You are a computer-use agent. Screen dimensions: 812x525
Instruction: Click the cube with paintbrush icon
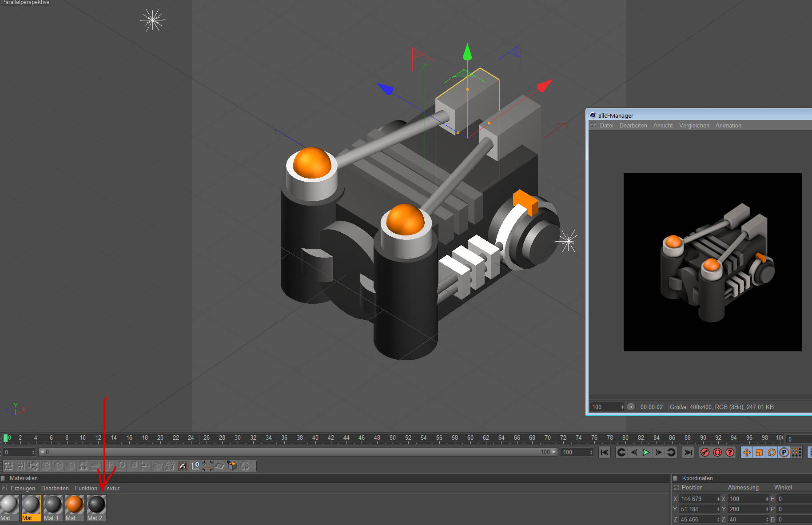coord(232,466)
